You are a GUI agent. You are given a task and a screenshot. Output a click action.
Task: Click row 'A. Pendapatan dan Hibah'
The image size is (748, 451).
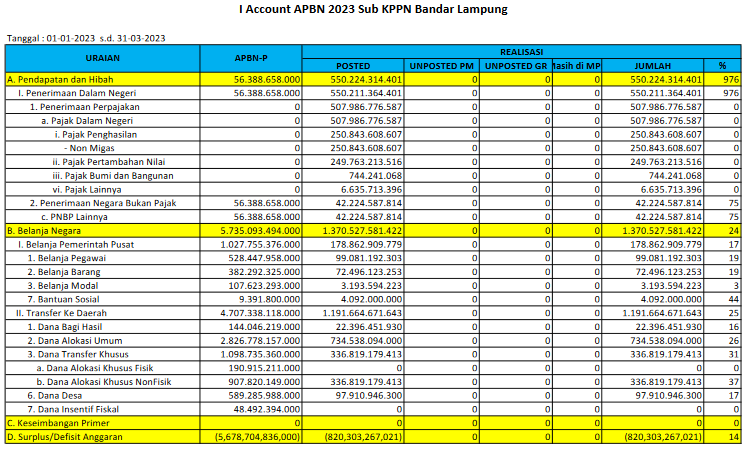pos(373,79)
